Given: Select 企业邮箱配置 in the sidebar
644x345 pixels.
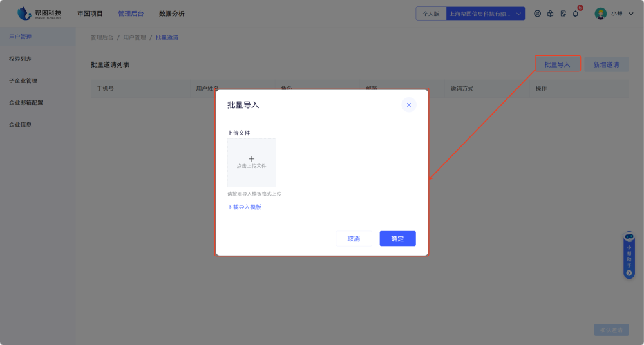Looking at the screenshot, I should point(26,102).
